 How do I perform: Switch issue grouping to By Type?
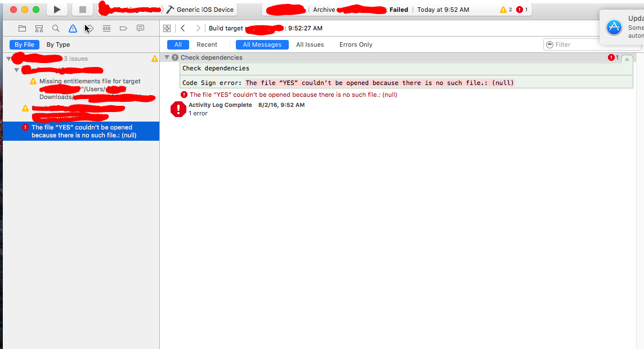(x=58, y=44)
